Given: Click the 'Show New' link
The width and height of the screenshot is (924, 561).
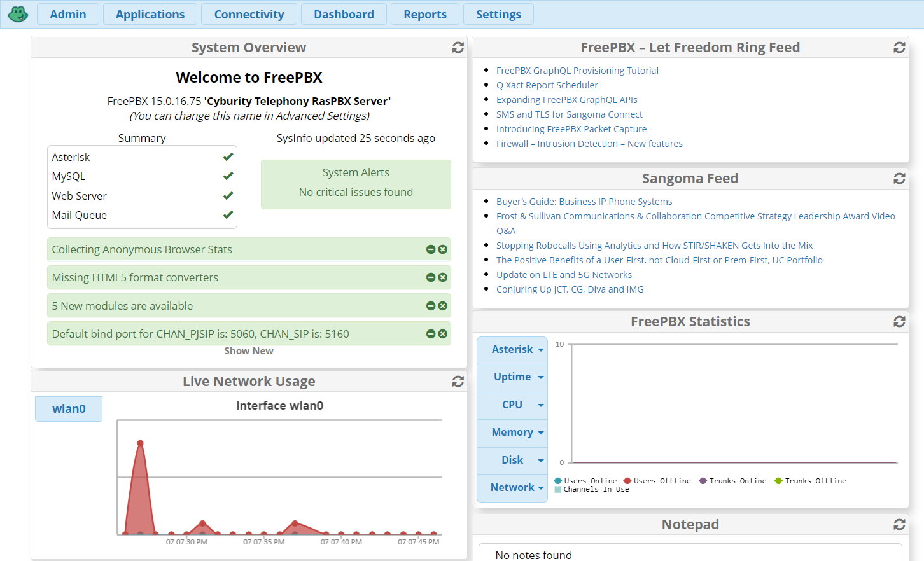Looking at the screenshot, I should tap(249, 350).
